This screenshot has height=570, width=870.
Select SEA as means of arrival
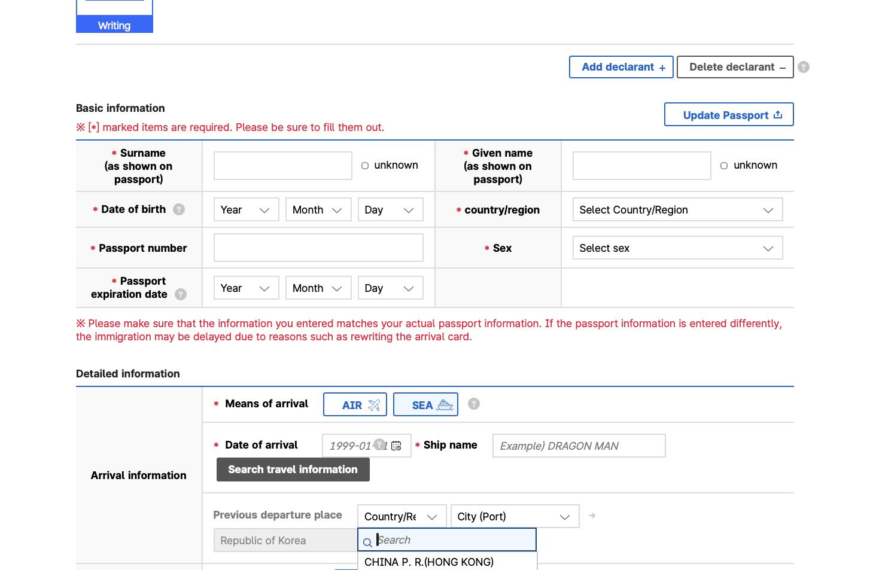click(x=425, y=405)
